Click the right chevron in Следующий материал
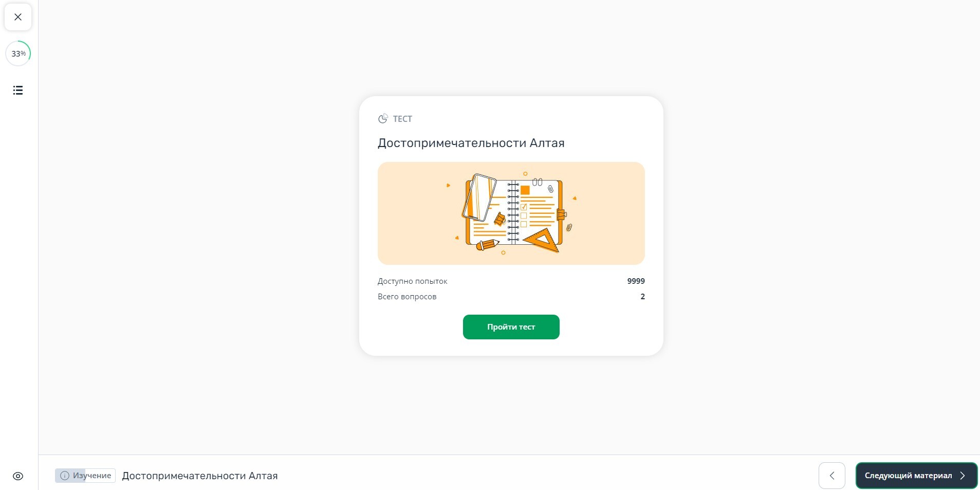Image resolution: width=980 pixels, height=490 pixels. pyautogui.click(x=963, y=476)
